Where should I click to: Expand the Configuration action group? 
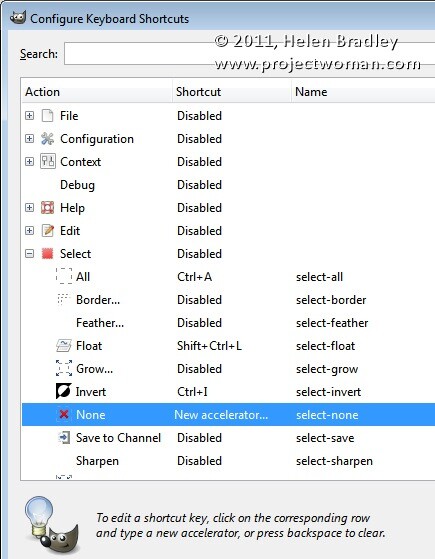click(x=30, y=139)
